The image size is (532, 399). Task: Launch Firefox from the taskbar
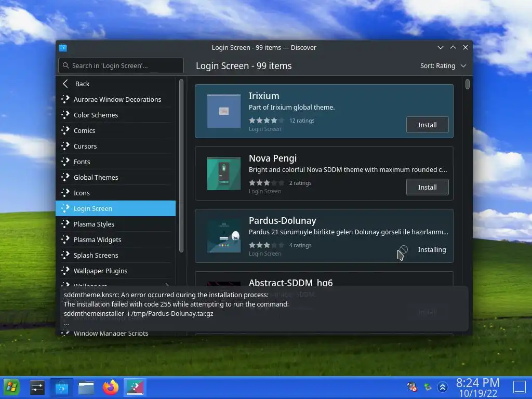pos(111,387)
